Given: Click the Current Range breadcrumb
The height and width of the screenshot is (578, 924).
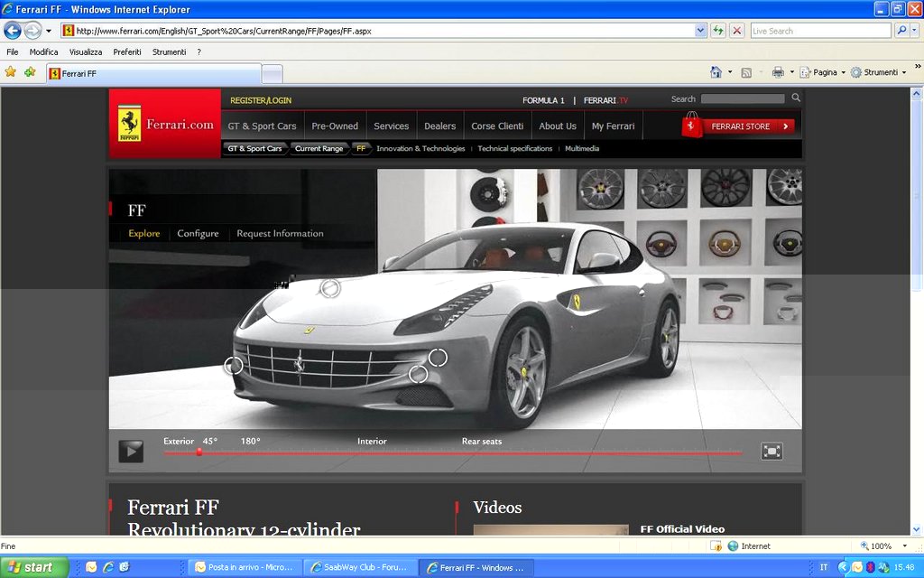Looking at the screenshot, I should (319, 149).
